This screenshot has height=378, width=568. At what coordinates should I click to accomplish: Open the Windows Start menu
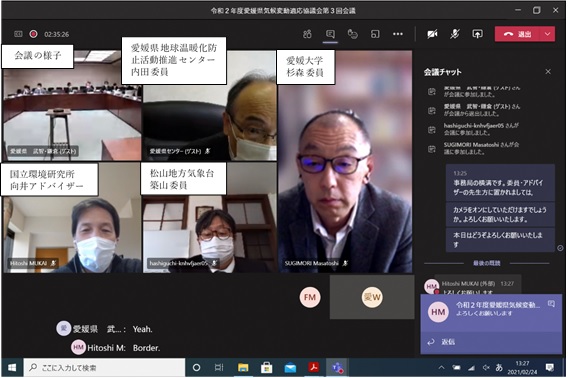[12, 368]
